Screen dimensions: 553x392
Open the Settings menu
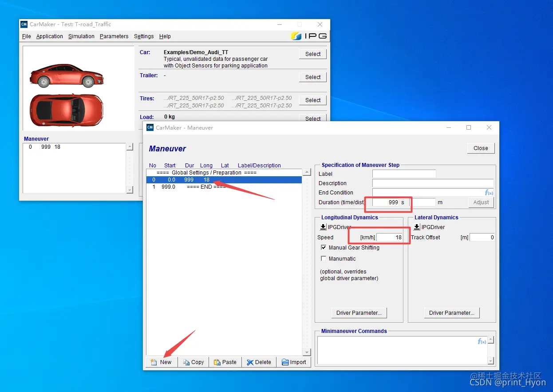coord(144,36)
